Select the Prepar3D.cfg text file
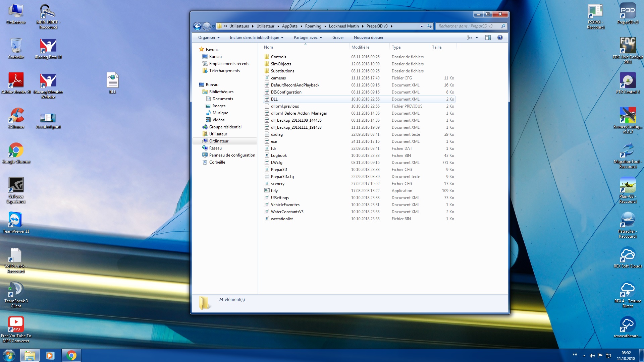Screen dimensions: 644x362 (x=359, y=177)
